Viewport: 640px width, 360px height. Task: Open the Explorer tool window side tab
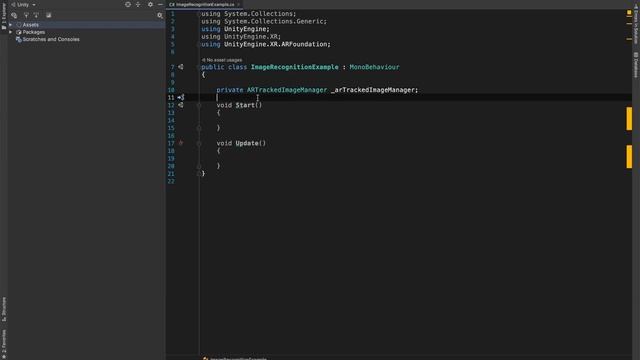tap(4, 16)
